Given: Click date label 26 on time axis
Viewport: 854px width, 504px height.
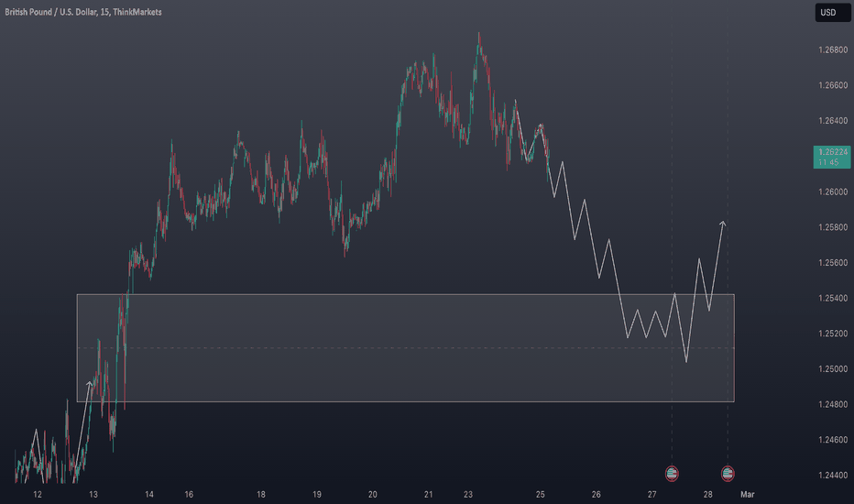Looking at the screenshot, I should [x=597, y=495].
